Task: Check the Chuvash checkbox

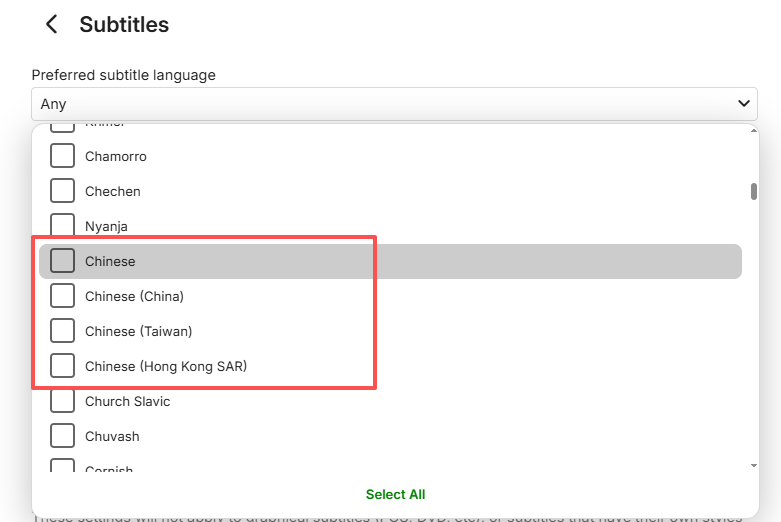Action: pos(62,436)
